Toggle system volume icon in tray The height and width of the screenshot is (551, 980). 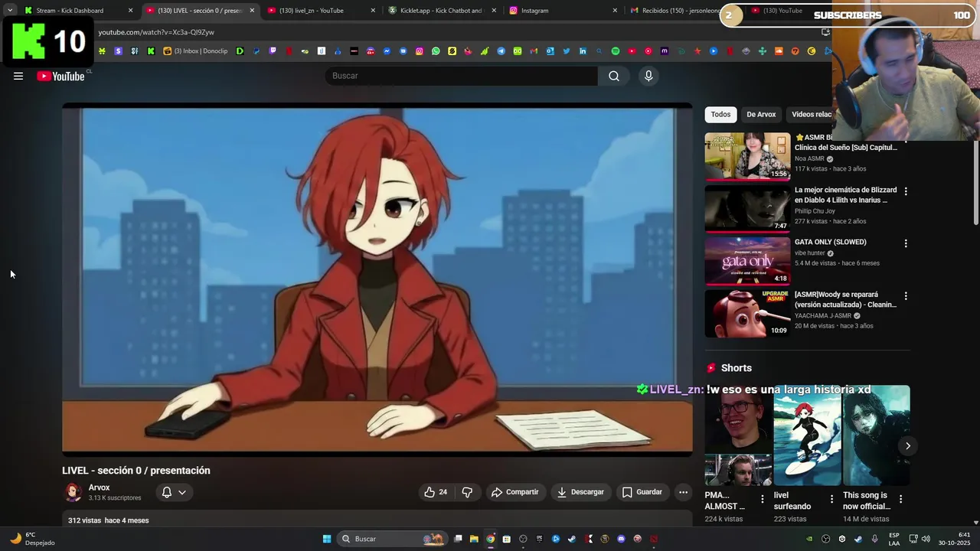coord(925,539)
